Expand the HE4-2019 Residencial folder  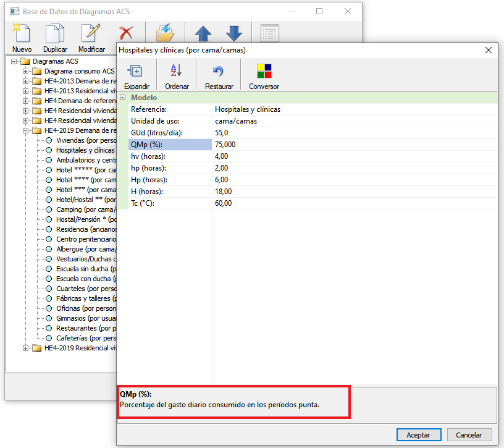tap(26, 348)
